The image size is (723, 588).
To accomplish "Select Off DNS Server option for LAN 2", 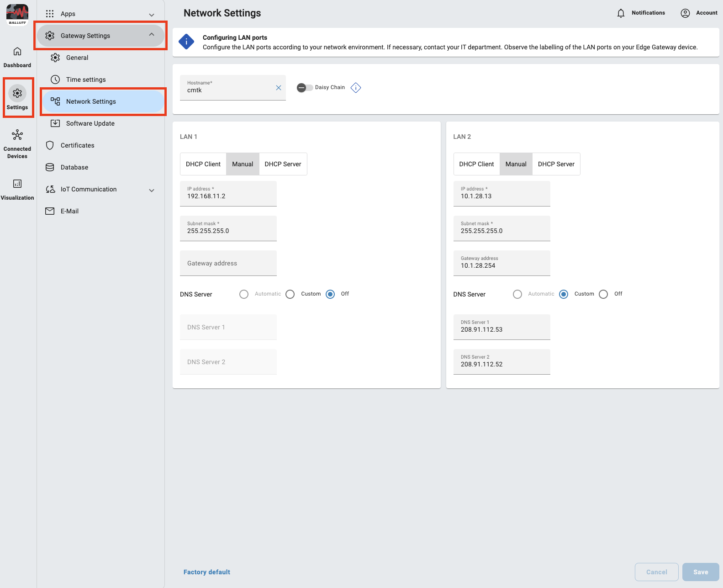I will pos(603,294).
